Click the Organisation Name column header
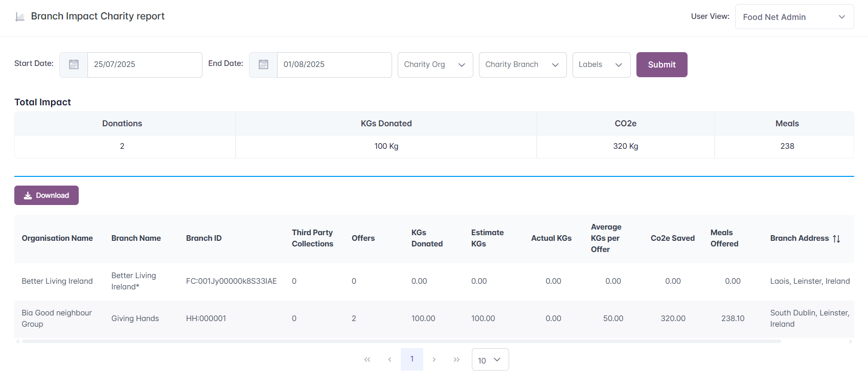The image size is (868, 386). pyautogui.click(x=57, y=238)
